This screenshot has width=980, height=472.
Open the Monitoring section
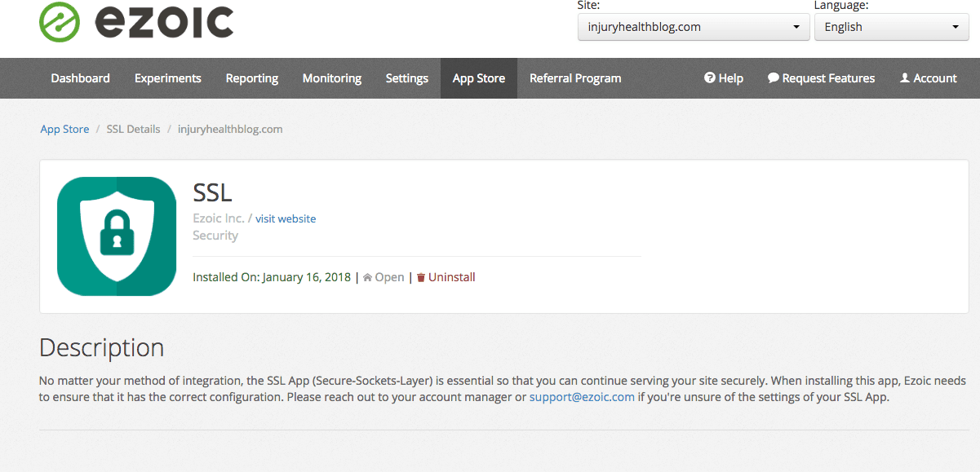tap(332, 78)
